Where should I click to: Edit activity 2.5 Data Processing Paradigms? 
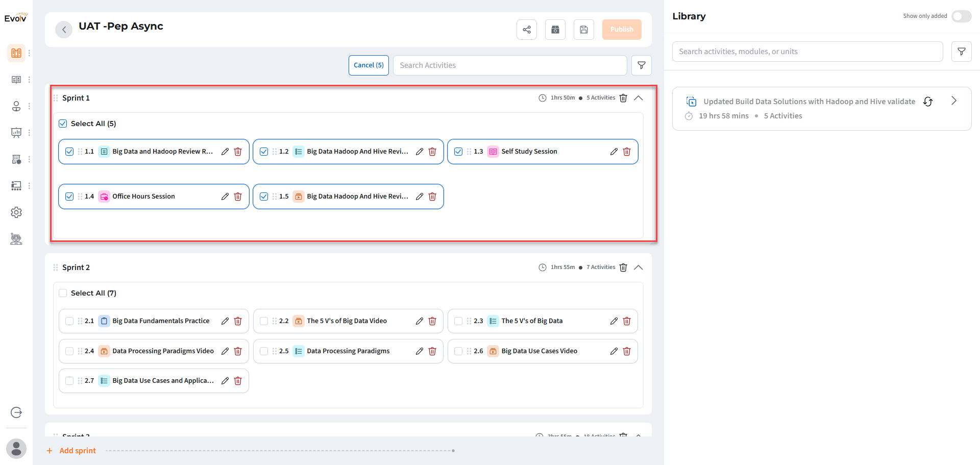(x=420, y=351)
